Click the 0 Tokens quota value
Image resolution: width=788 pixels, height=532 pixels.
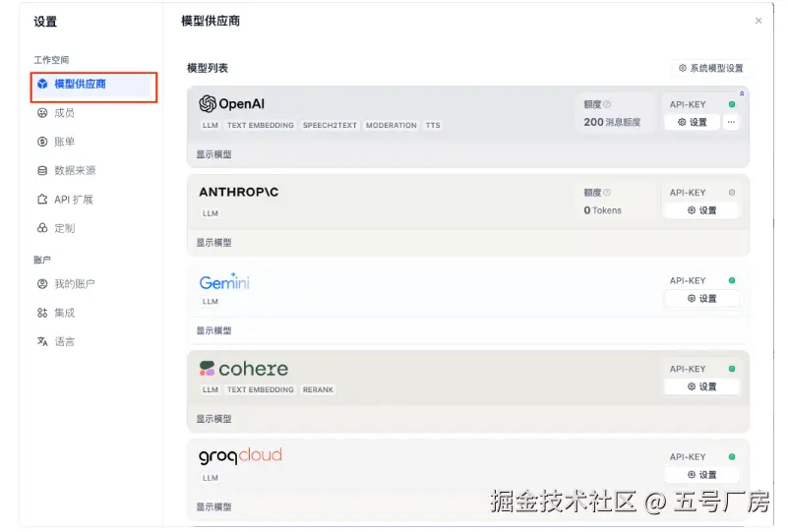[602, 210]
